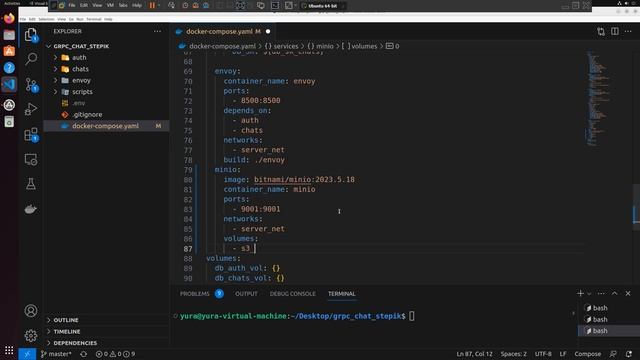Collapse the GRPC_CHAT_STEPIK root folder
This screenshot has height=360, width=640.
[49, 46]
